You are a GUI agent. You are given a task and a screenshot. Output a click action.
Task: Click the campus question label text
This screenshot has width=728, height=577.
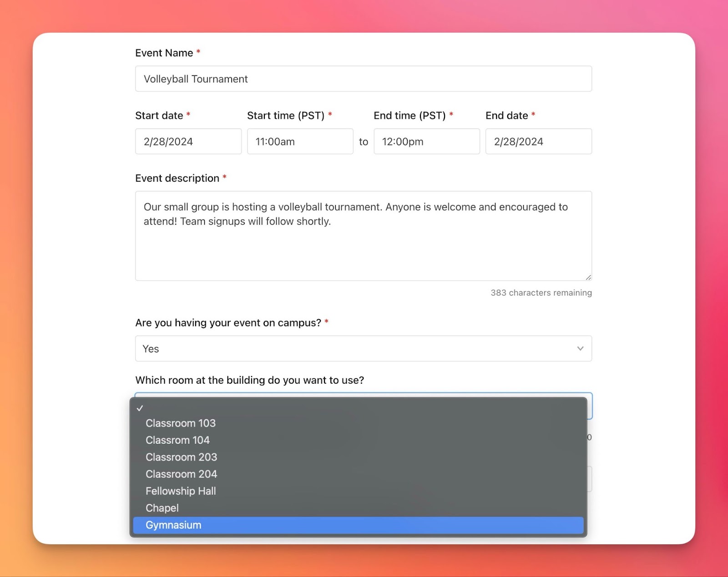point(228,323)
